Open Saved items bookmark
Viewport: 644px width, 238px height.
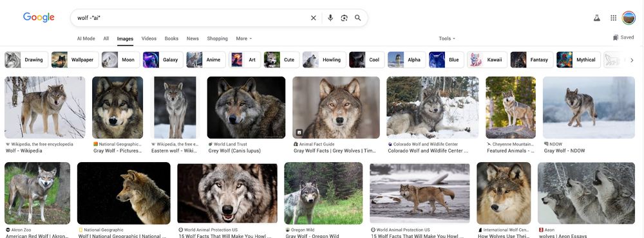pyautogui.click(x=623, y=37)
